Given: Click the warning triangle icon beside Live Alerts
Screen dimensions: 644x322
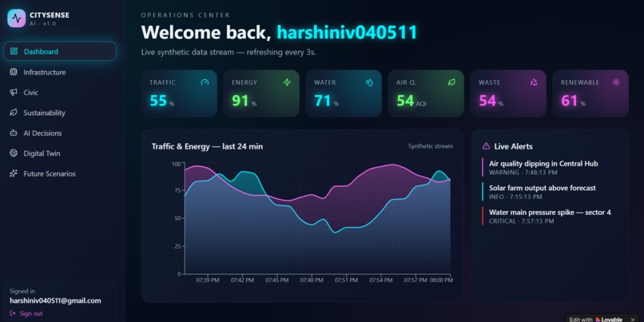Looking at the screenshot, I should pyautogui.click(x=487, y=145).
